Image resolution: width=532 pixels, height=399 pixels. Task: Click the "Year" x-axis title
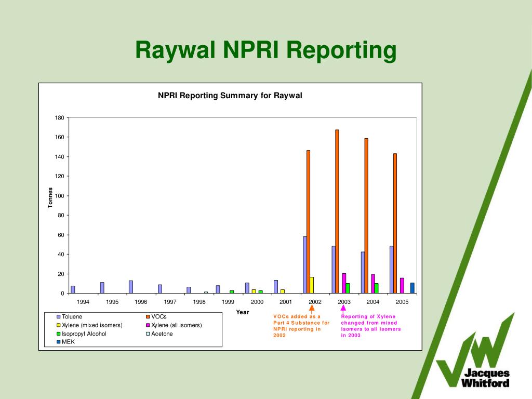[x=243, y=312]
